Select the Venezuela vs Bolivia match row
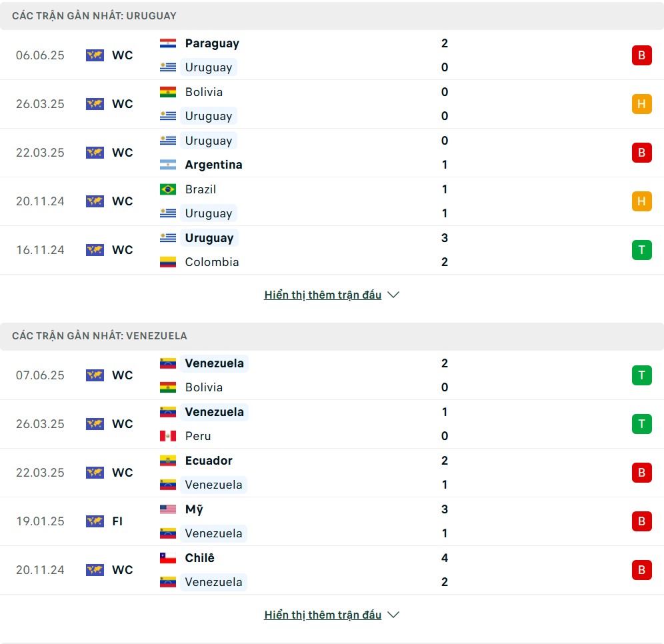The width and height of the screenshot is (664, 644). [x=332, y=375]
